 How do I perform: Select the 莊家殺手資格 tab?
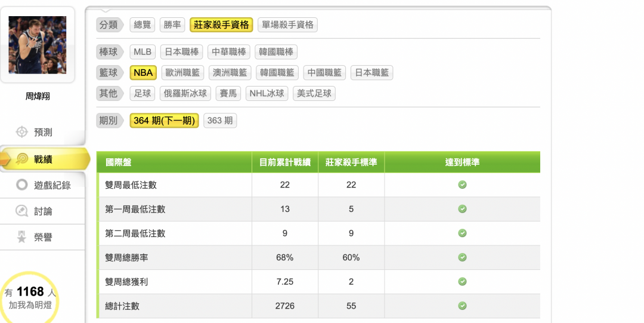221,24
